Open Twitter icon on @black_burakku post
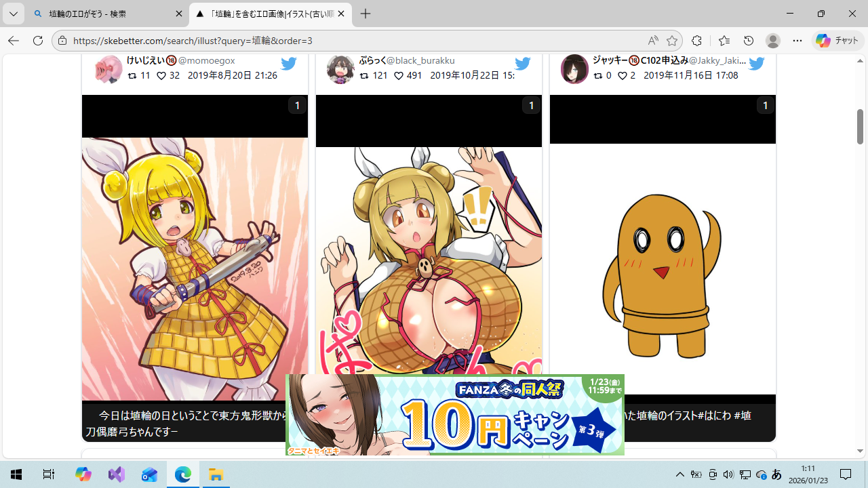Screen dimensions: 868x488 tap(522, 64)
